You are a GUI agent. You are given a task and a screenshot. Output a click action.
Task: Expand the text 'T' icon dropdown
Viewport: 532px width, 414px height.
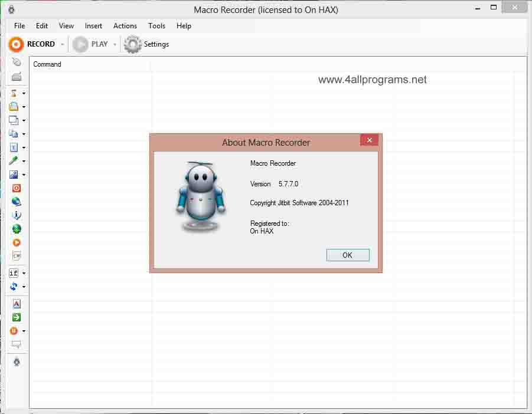coord(24,147)
